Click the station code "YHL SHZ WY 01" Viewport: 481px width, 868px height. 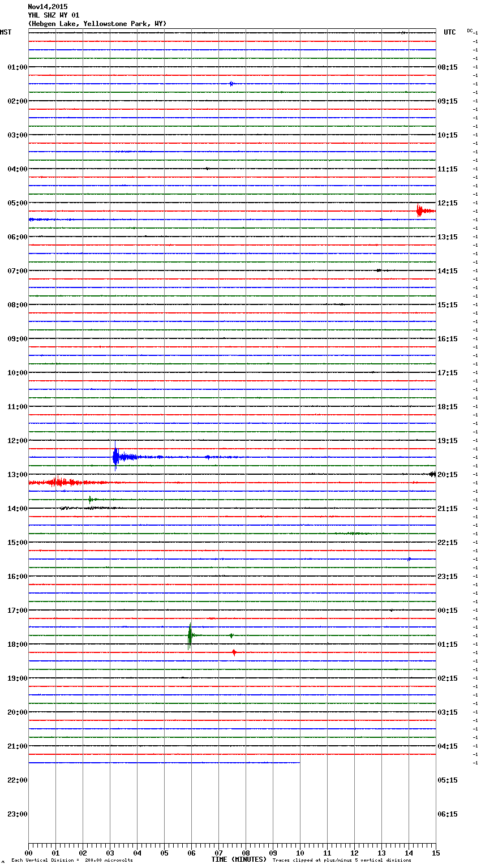54,15
